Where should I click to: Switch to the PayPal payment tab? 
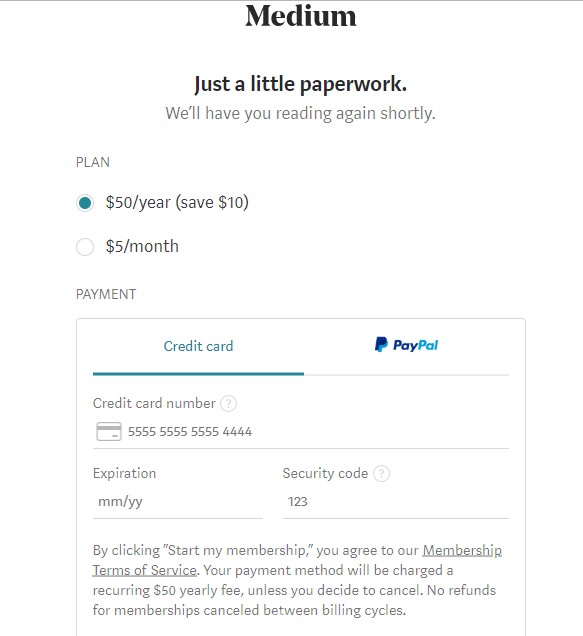tap(406, 346)
